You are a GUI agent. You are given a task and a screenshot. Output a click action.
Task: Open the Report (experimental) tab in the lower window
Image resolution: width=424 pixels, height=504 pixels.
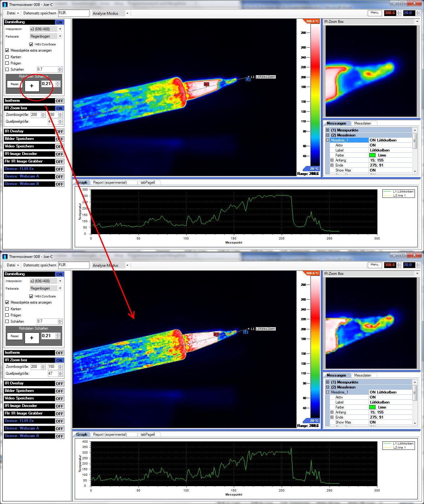point(110,435)
